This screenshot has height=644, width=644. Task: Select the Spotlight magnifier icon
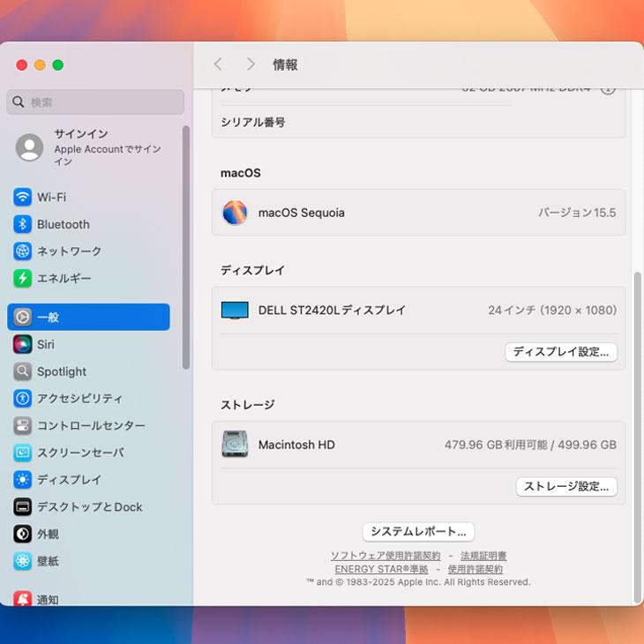[x=23, y=372]
